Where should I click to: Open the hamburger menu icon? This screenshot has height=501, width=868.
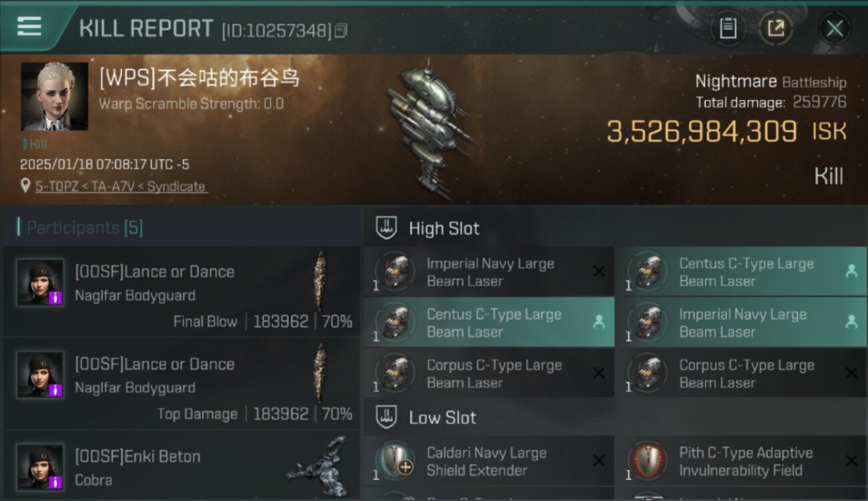click(x=29, y=26)
